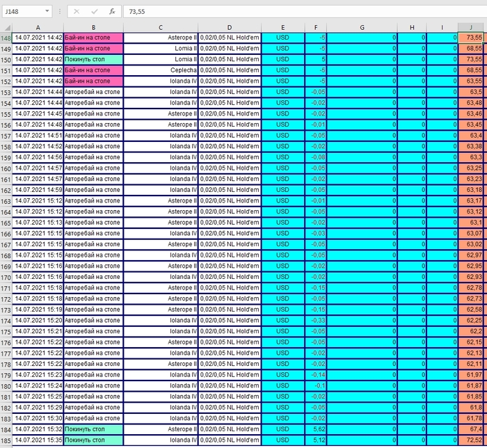Select column D header
487x448 pixels.
point(230,28)
